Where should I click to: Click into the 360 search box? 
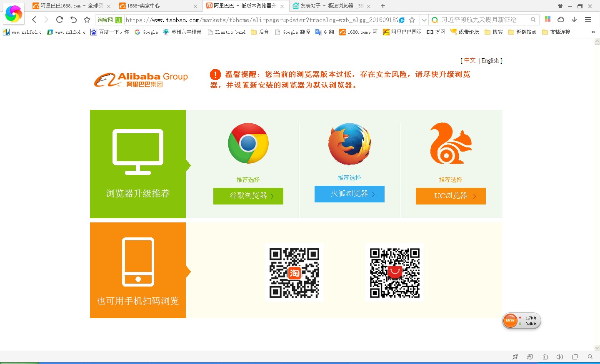483,20
